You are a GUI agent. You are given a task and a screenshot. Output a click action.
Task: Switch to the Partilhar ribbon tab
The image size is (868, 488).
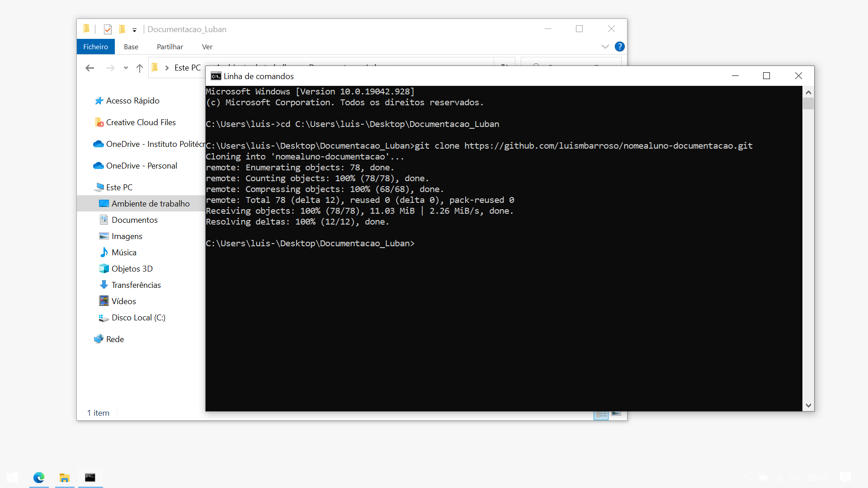170,47
